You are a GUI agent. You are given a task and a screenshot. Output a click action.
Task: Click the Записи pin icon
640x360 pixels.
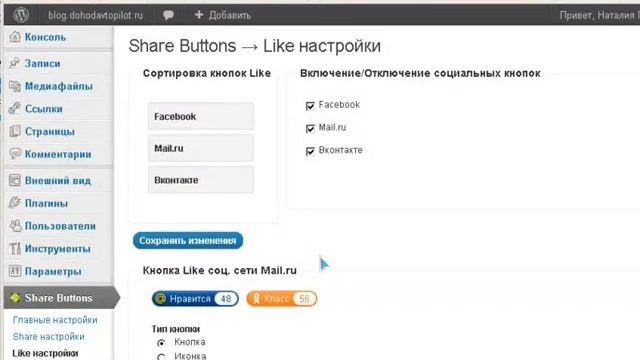click(x=15, y=63)
